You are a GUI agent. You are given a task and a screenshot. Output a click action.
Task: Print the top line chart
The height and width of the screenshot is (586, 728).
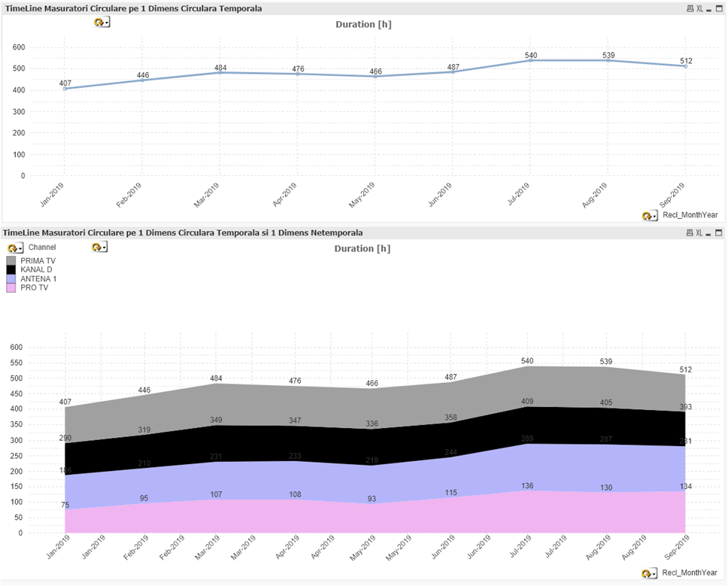[x=690, y=9]
